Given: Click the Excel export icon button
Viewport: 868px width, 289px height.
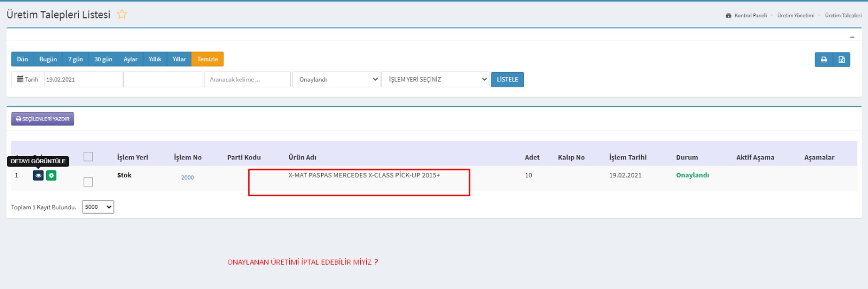Looking at the screenshot, I should (841, 60).
